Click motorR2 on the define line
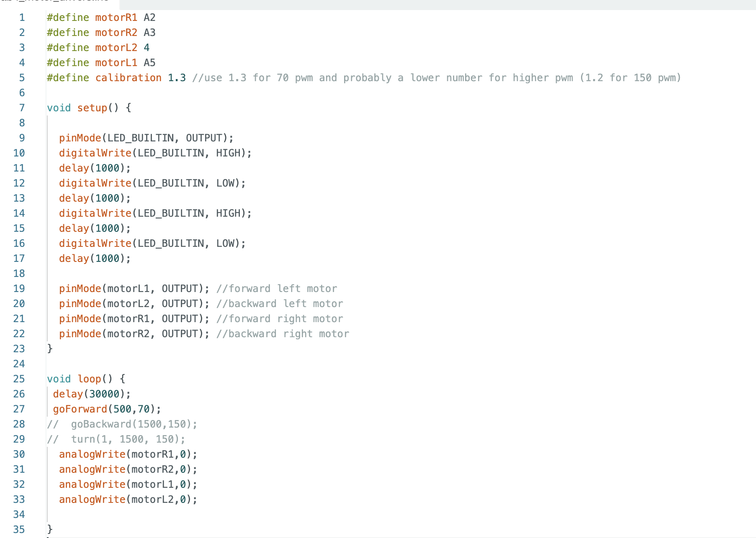 [x=116, y=33]
